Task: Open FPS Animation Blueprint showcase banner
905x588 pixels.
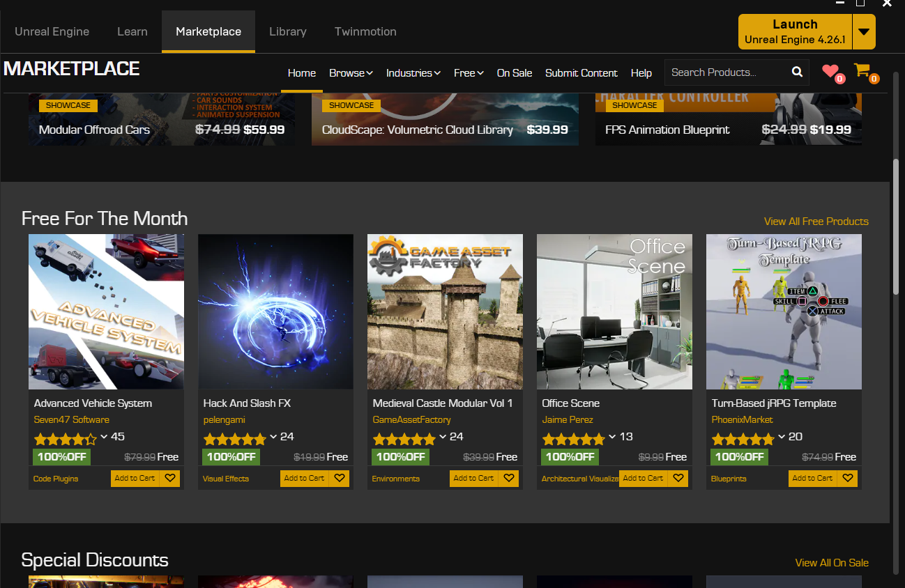Action: [x=729, y=119]
